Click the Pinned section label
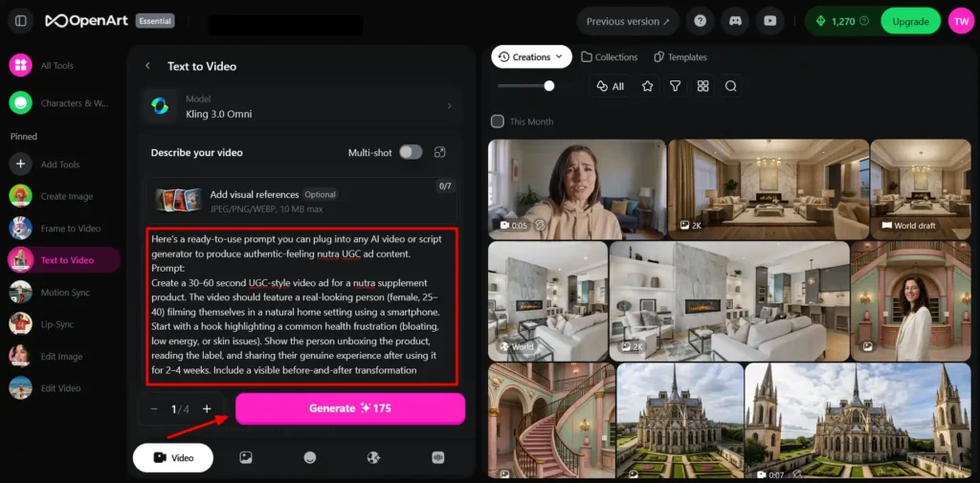This screenshot has height=483, width=980. click(x=24, y=136)
